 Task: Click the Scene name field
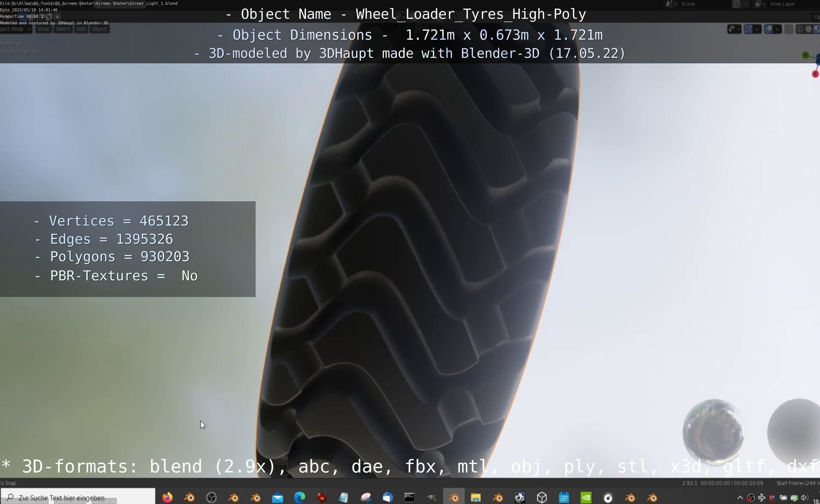[x=704, y=4]
